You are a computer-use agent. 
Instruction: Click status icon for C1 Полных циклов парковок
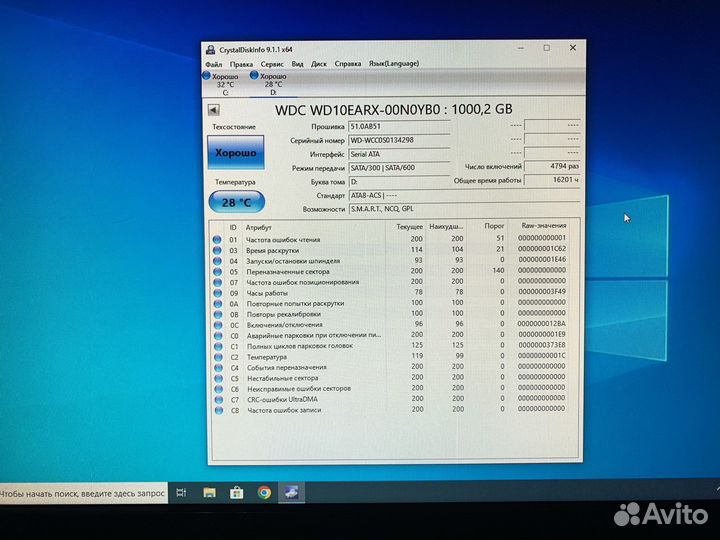[219, 347]
